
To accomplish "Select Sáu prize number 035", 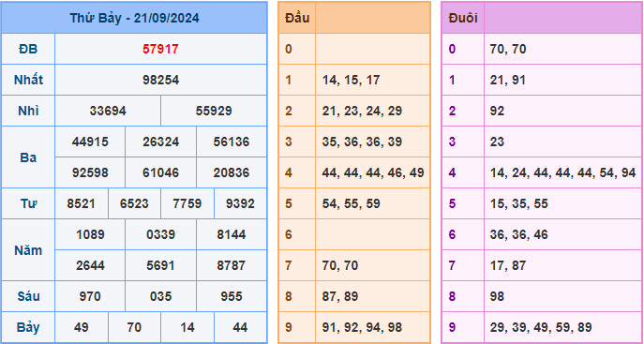I will click(x=160, y=296).
